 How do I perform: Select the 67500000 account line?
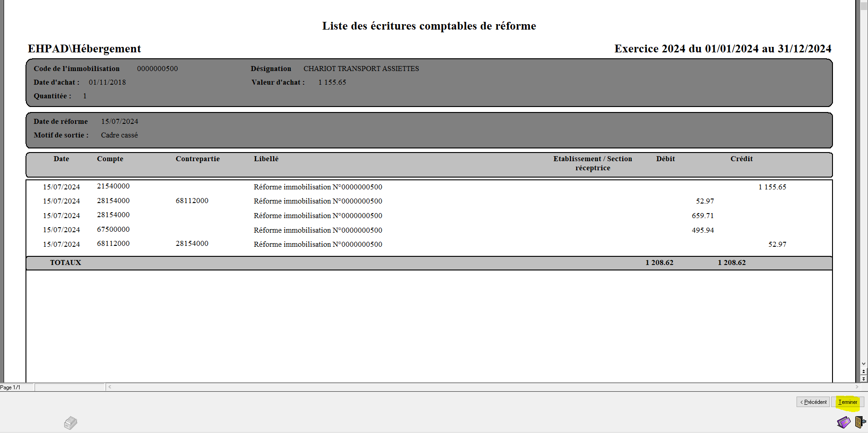[x=113, y=229]
